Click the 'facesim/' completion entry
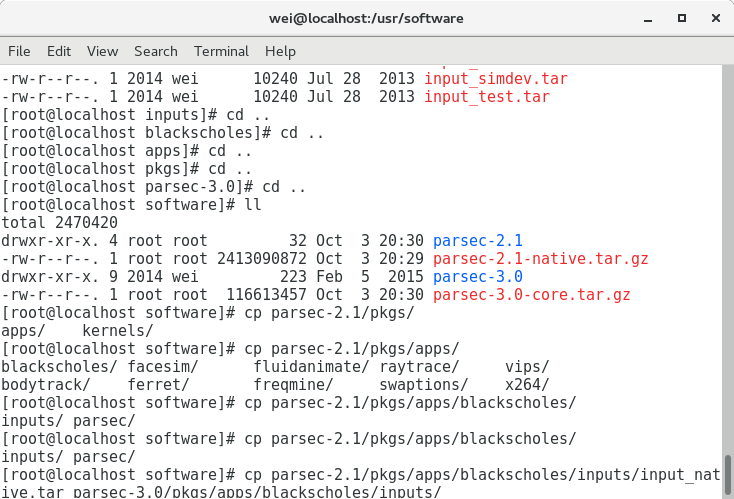The height and width of the screenshot is (499, 734). [x=163, y=367]
